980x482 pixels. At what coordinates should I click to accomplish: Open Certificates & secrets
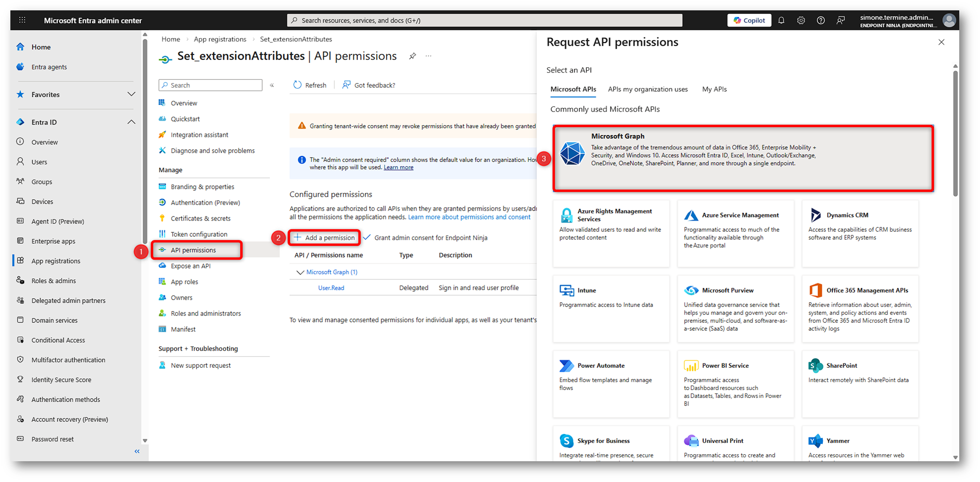coord(201,218)
